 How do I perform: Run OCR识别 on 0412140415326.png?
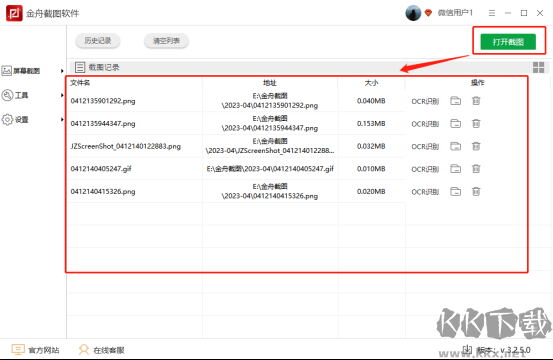[x=425, y=192]
